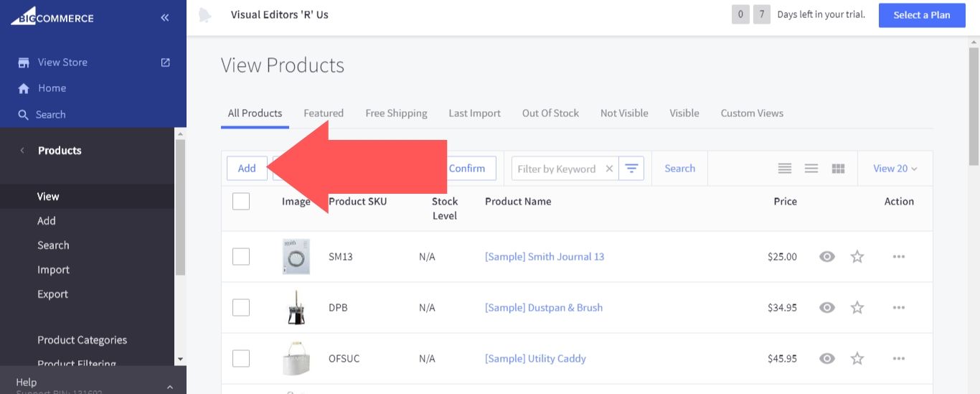980x394 pixels.
Task: Click the Utility Caddy thumbnail image
Action: pos(296,358)
